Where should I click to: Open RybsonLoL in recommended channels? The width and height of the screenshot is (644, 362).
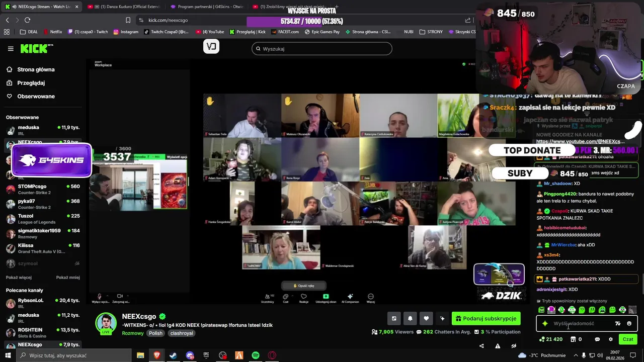tap(43, 303)
